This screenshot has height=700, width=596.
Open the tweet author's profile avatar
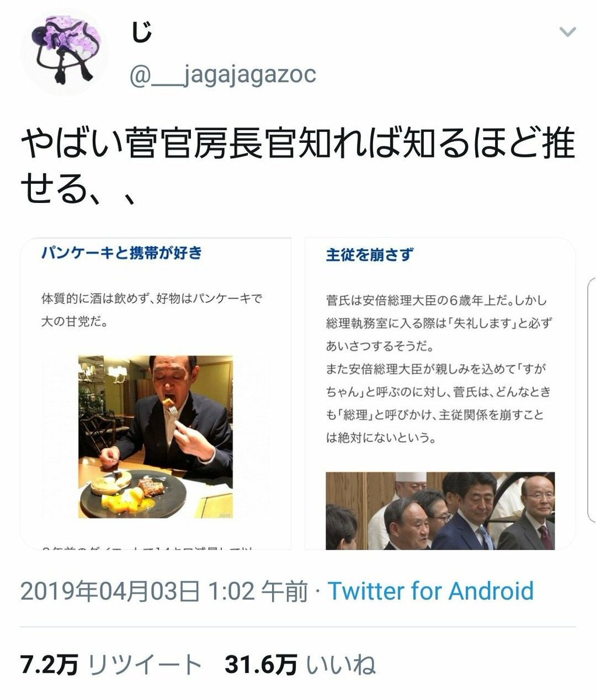(64, 52)
